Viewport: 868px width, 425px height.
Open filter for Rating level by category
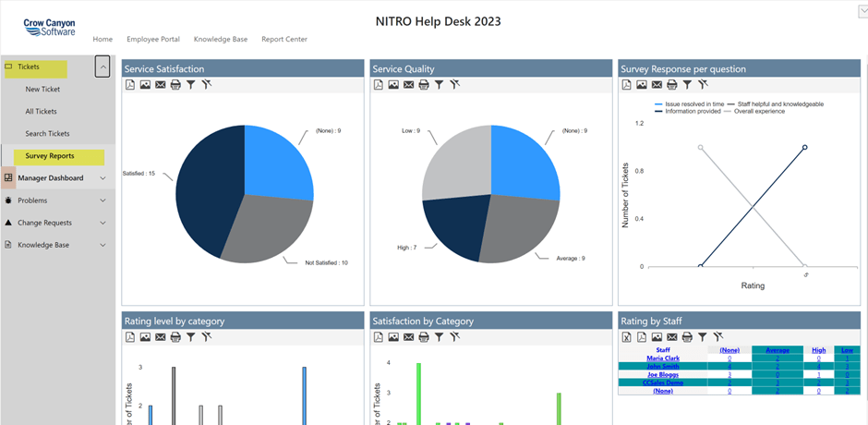point(190,337)
